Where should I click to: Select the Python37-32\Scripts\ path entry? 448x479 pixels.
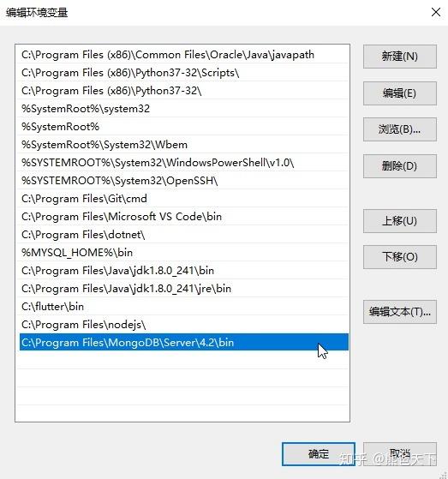[x=183, y=73]
